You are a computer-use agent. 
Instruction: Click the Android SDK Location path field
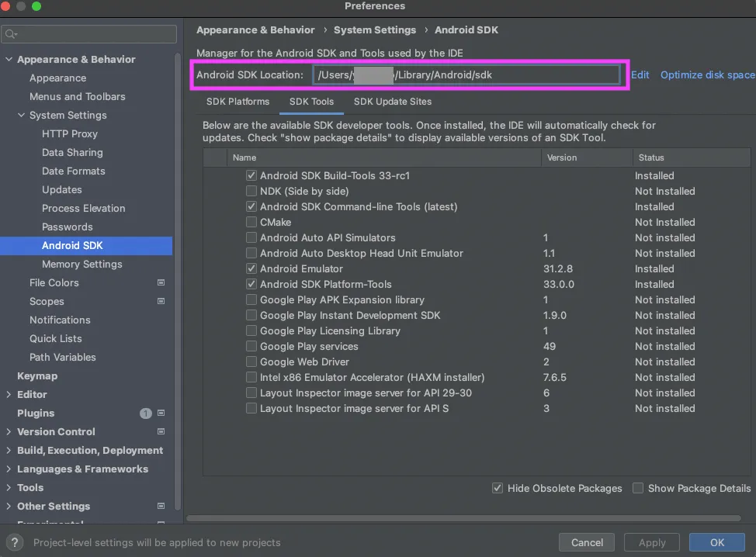[466, 74]
